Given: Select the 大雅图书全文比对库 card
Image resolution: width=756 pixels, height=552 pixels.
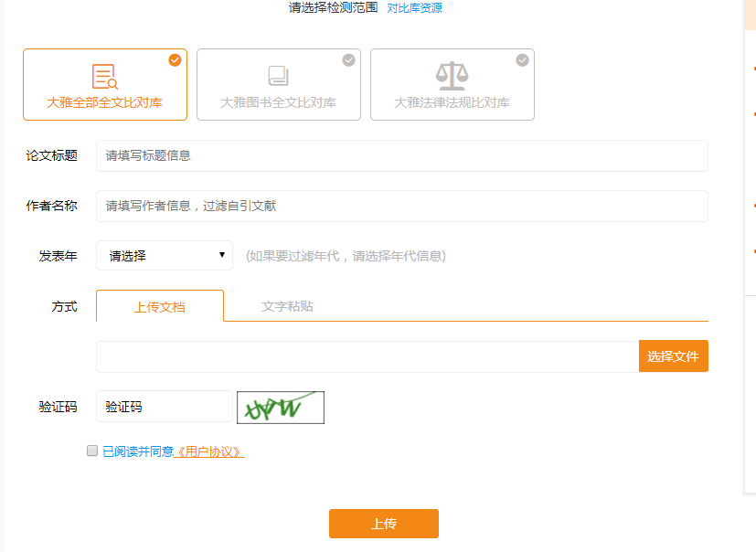Looking at the screenshot, I should [279, 84].
